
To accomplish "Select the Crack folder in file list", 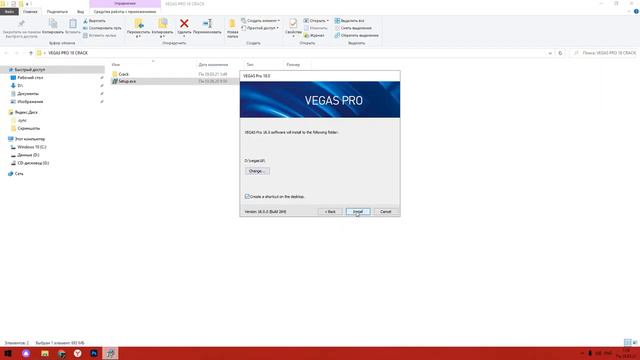I will point(123,74).
